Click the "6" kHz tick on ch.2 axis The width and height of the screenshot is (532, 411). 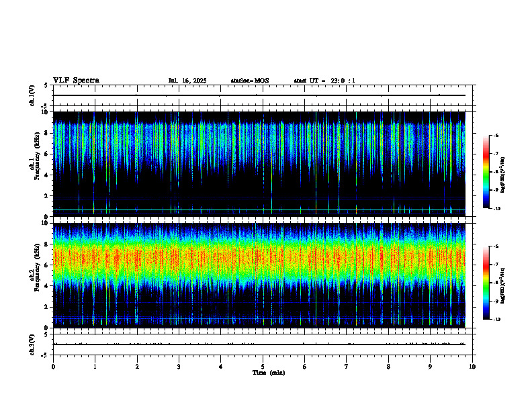coord(47,265)
